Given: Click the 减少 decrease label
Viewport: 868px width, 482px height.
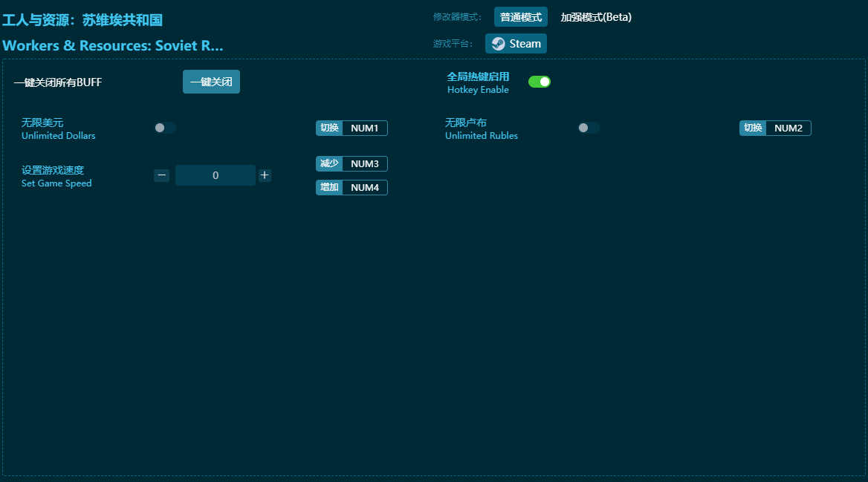Looking at the screenshot, I should pyautogui.click(x=329, y=163).
